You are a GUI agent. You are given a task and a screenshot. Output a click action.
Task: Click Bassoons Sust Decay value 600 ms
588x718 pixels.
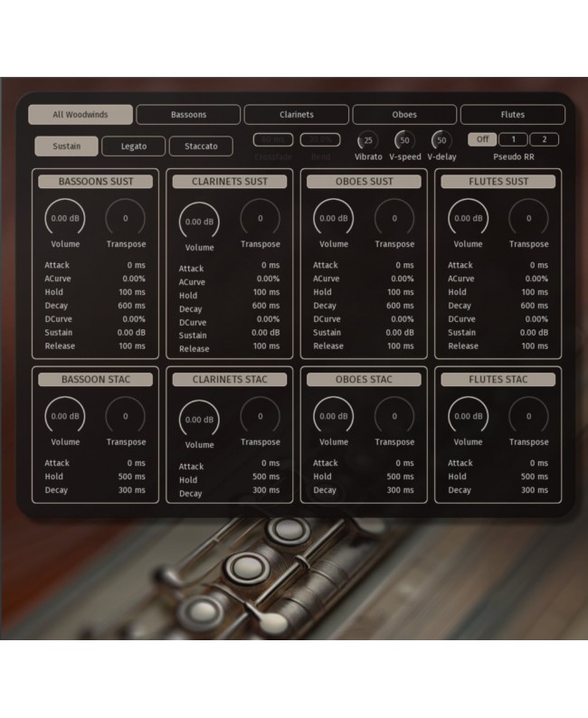tap(131, 306)
